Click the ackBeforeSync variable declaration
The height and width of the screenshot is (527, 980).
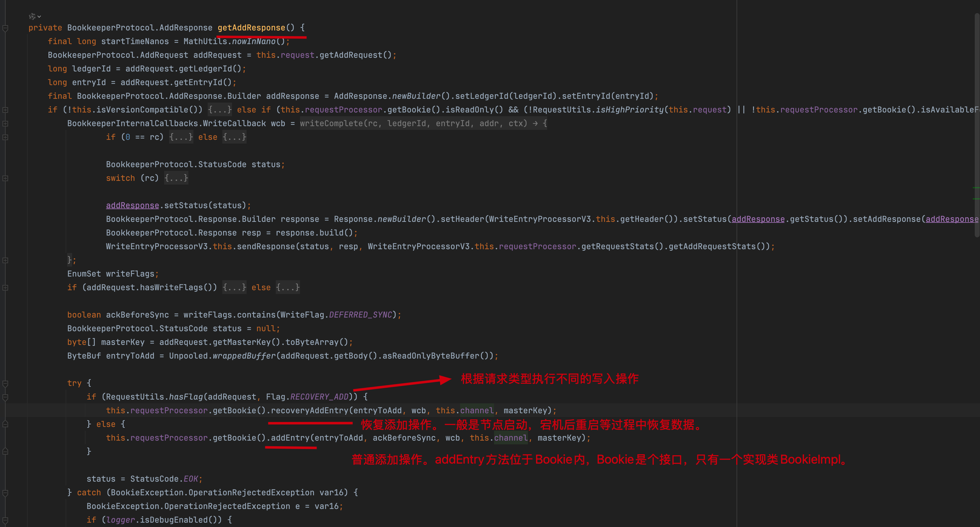coord(137,315)
